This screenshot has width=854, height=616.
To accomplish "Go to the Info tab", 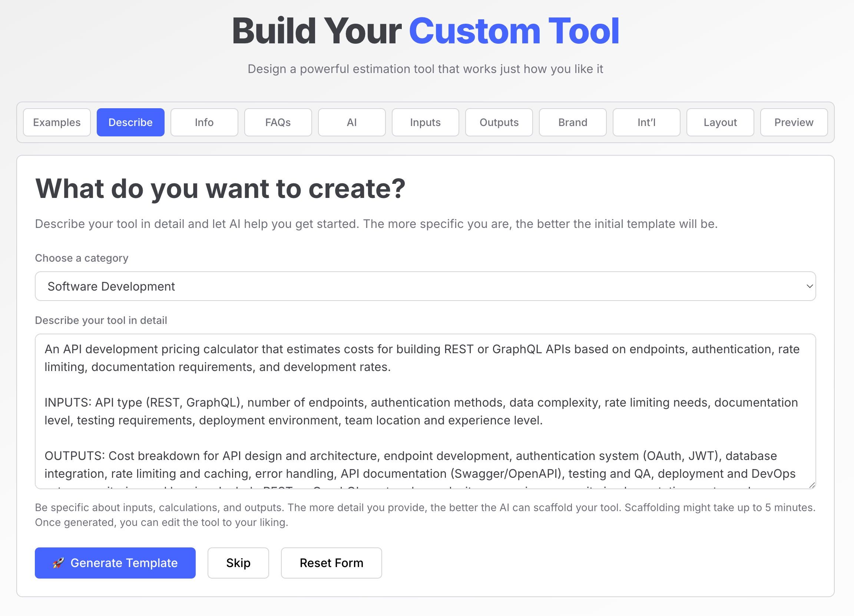I will pos(204,122).
